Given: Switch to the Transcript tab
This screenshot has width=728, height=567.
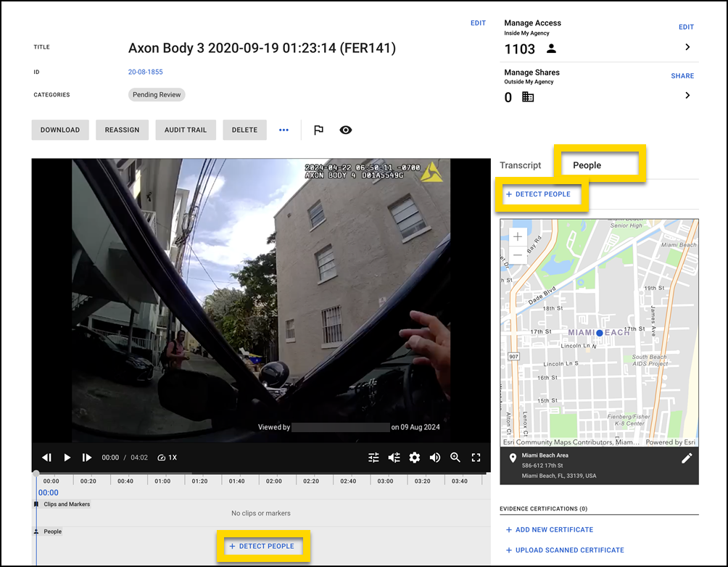Looking at the screenshot, I should coord(521,165).
